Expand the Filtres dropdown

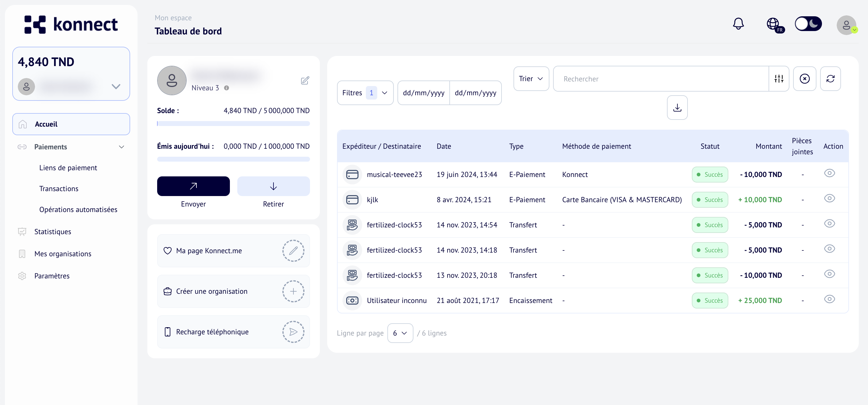(x=365, y=93)
